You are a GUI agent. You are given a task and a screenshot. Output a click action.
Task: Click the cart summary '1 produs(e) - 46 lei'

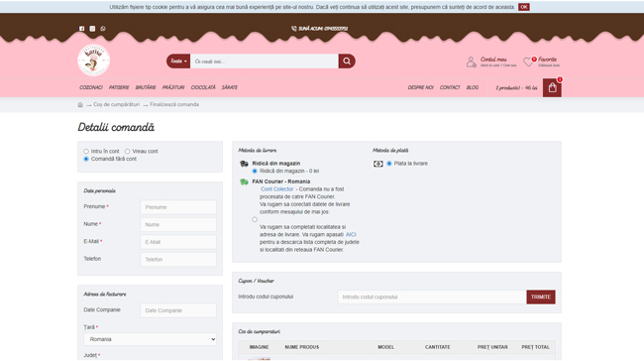516,87
